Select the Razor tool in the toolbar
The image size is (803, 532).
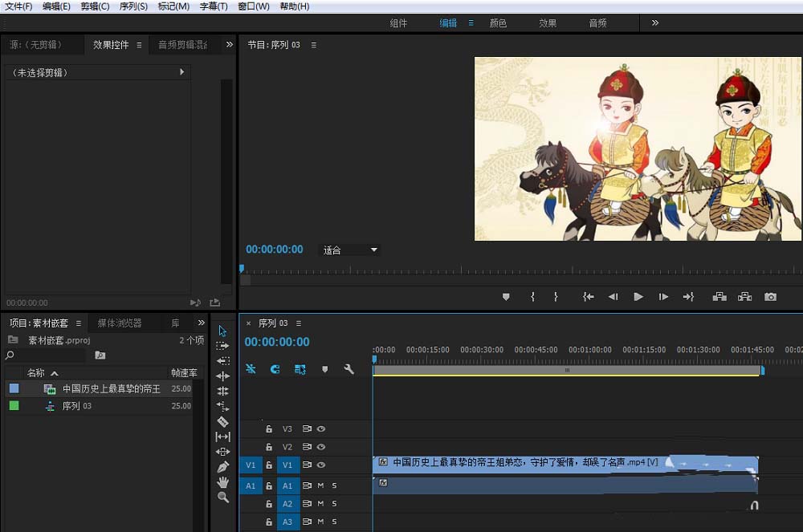click(223, 421)
